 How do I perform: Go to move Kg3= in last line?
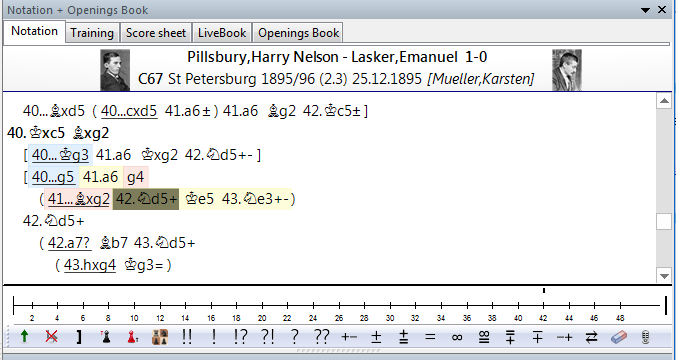[x=144, y=265]
